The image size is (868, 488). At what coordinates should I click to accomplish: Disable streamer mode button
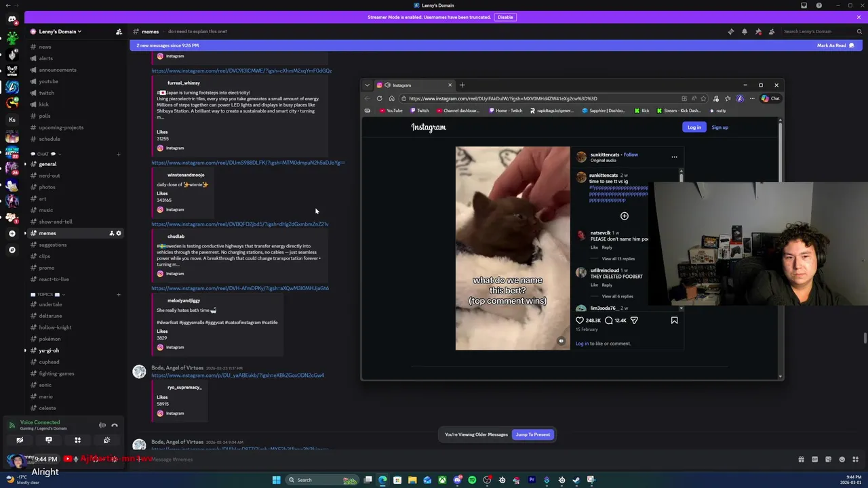point(505,17)
